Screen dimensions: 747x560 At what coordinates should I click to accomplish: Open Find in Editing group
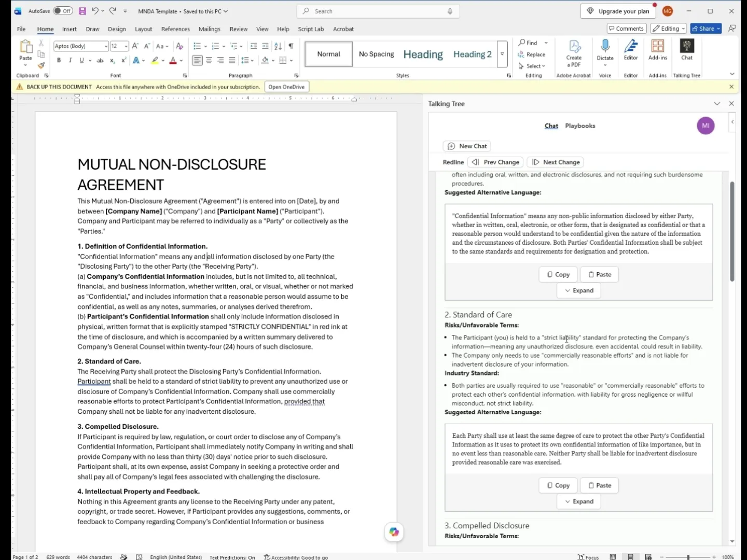pos(529,43)
